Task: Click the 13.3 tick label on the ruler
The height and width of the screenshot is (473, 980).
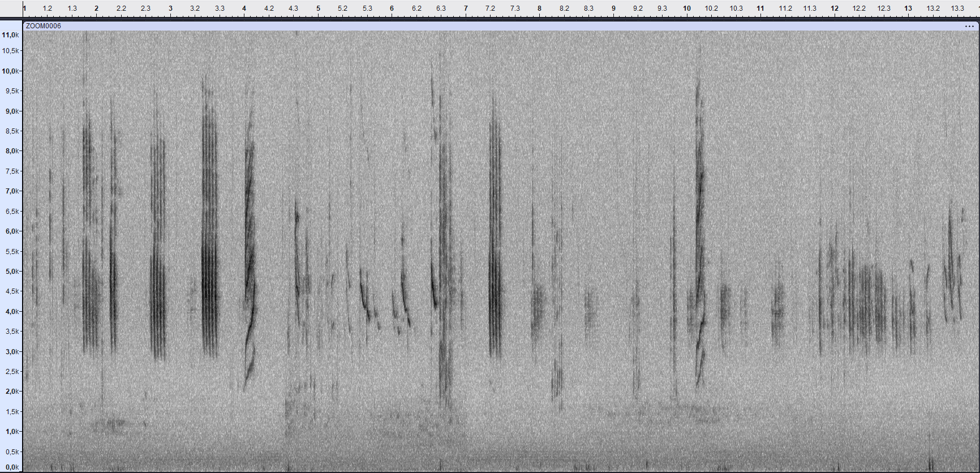Action: coord(957,8)
